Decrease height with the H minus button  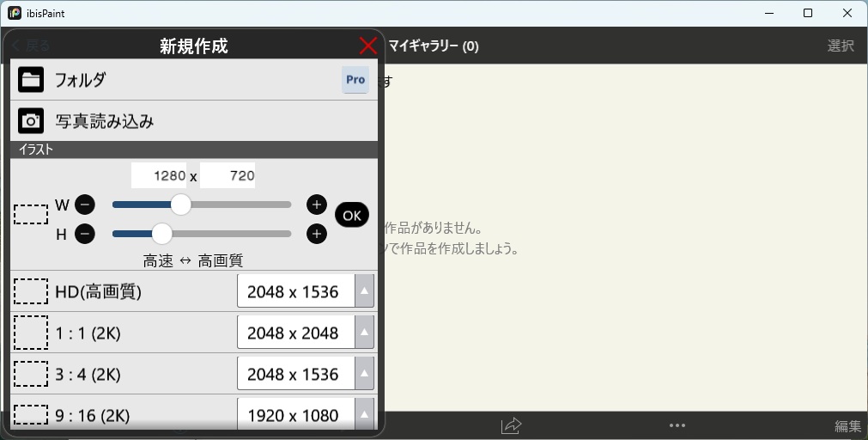tap(84, 234)
